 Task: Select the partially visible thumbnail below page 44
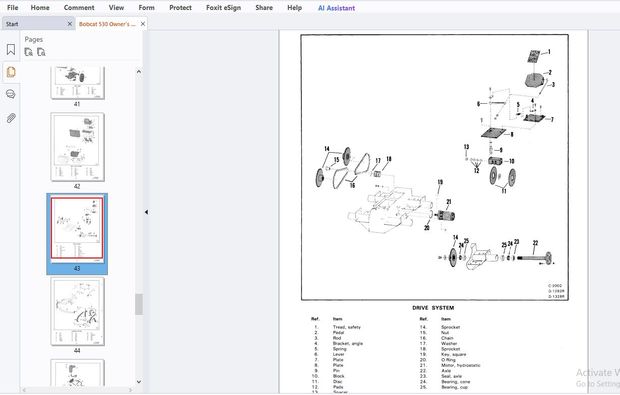(x=78, y=372)
